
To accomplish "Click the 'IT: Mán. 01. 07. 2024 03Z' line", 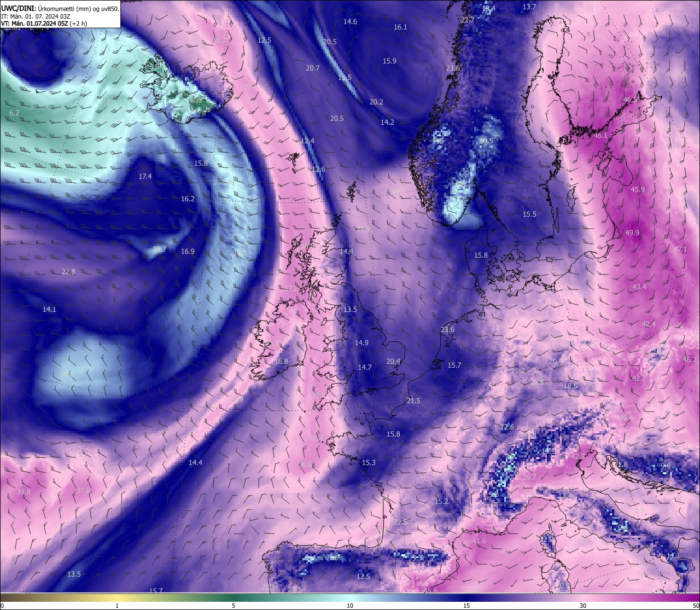I will pyautogui.click(x=35, y=16).
